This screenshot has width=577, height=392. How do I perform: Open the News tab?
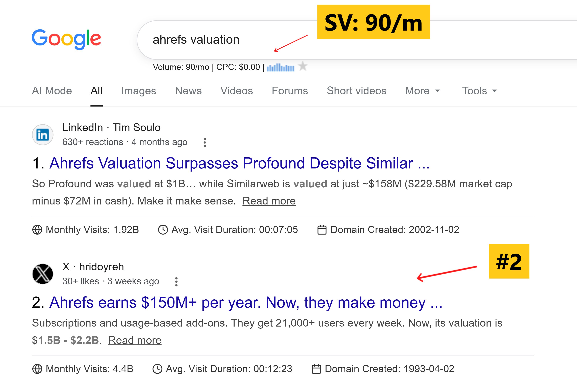click(188, 91)
